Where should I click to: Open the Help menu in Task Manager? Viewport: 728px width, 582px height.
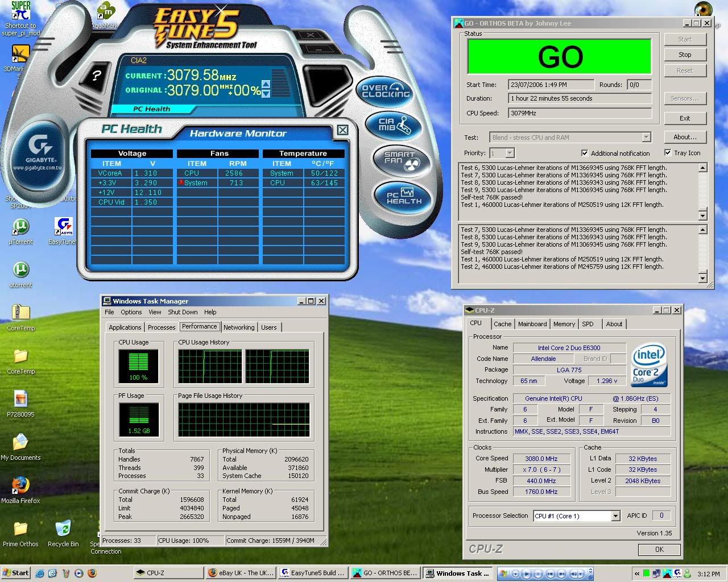pyautogui.click(x=210, y=312)
